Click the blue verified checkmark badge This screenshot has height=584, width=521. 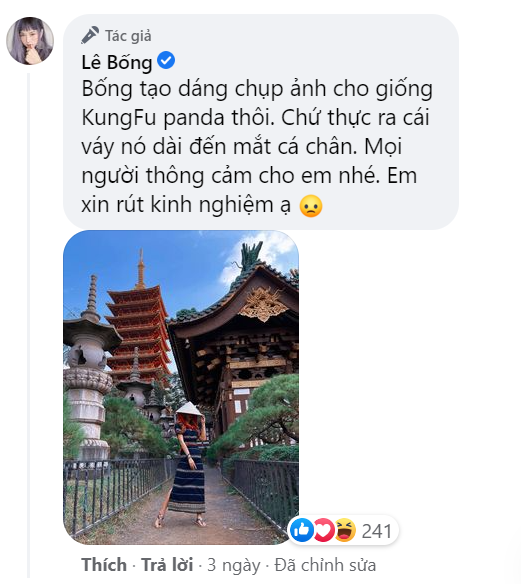pos(166,60)
